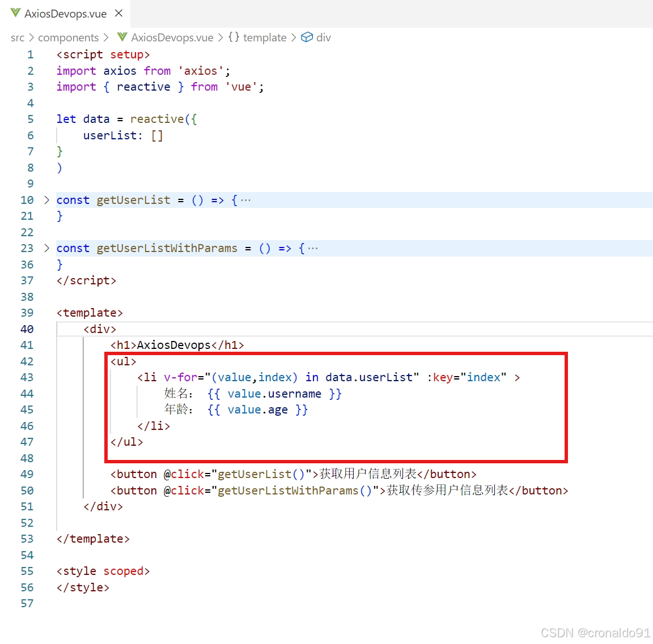The height and width of the screenshot is (644, 653).
Task: Click 'AxiosDevops.vue' in the breadcrumb
Action: click(x=172, y=38)
